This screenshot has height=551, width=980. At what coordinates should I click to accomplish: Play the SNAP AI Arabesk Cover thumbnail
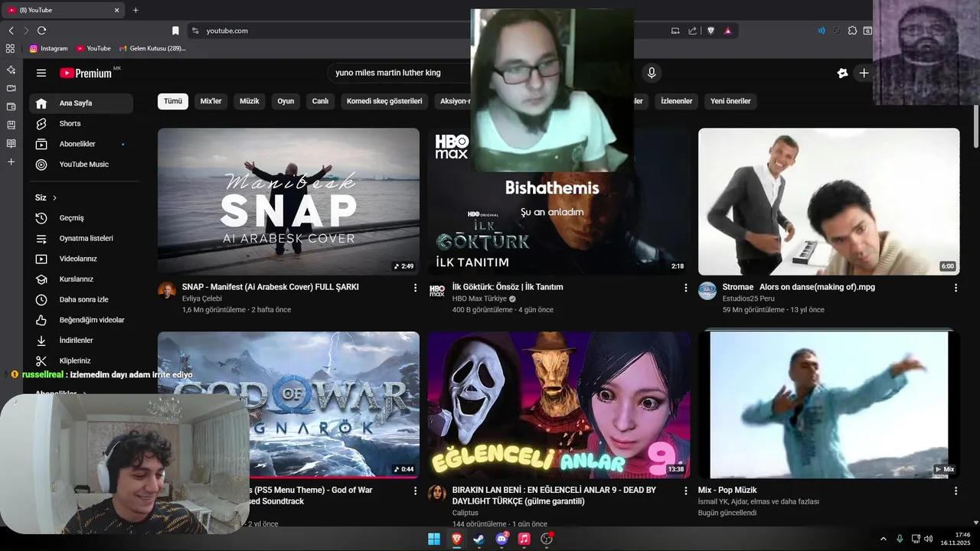(x=289, y=201)
